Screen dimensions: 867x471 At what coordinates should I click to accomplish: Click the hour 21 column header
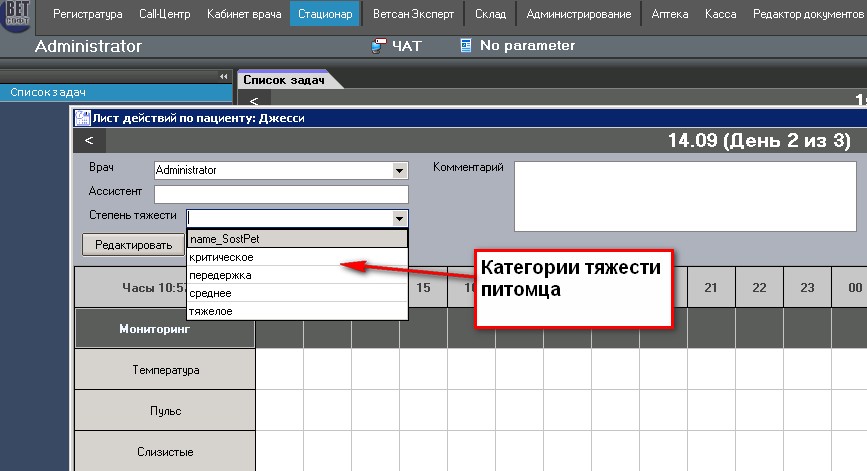[x=711, y=287]
